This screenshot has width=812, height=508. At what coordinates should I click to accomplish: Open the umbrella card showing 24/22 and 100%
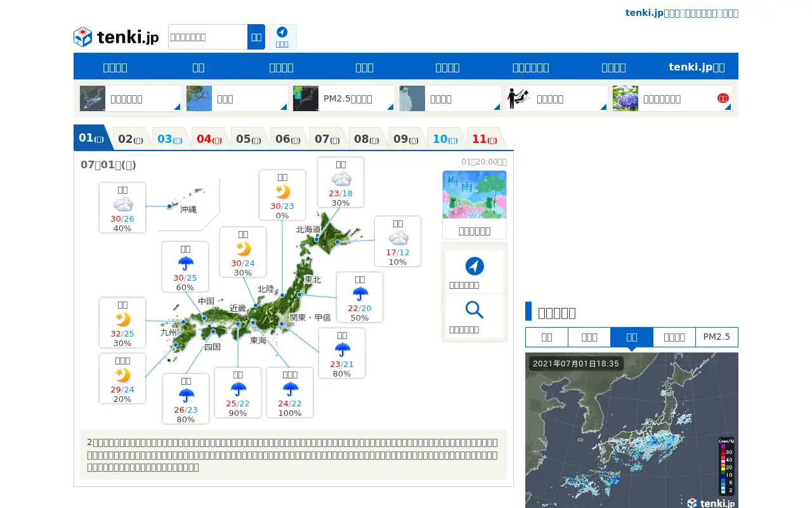point(290,392)
